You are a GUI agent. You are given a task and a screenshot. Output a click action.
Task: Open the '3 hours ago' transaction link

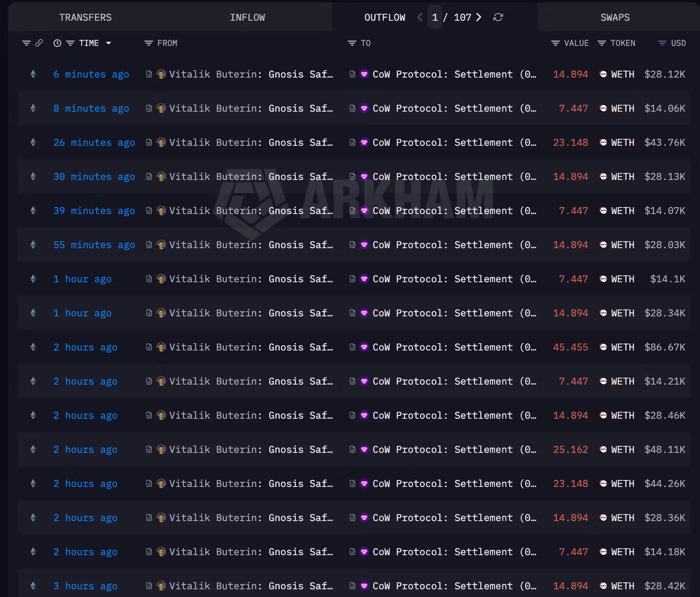(85, 586)
